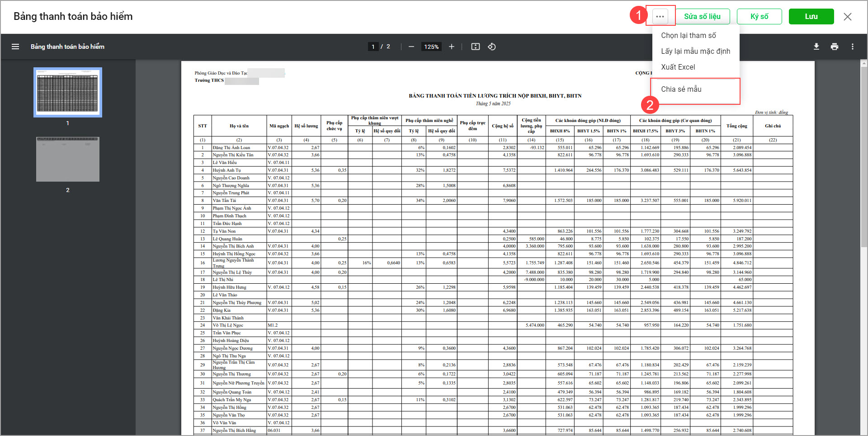Click the Tháng 5 năm 2025 subtitle
The height and width of the screenshot is (436, 868).
coord(493,103)
